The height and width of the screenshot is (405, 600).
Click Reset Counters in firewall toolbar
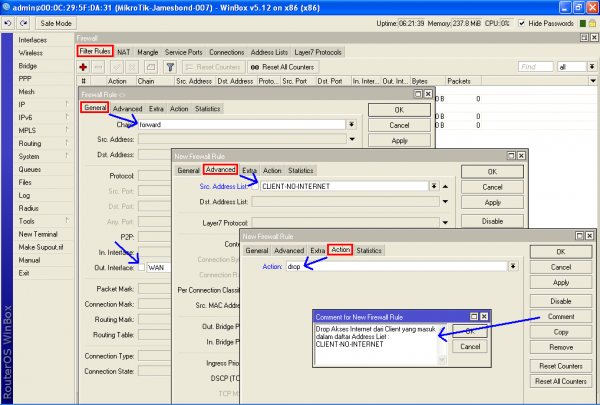point(214,67)
